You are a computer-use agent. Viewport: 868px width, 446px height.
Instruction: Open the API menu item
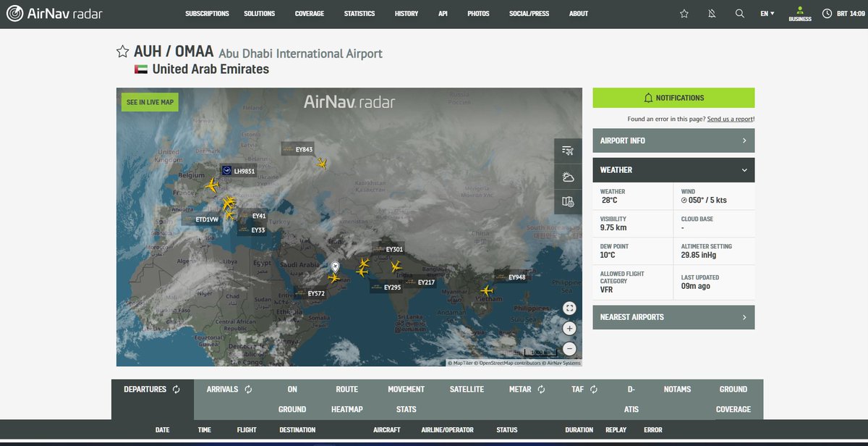coord(443,14)
